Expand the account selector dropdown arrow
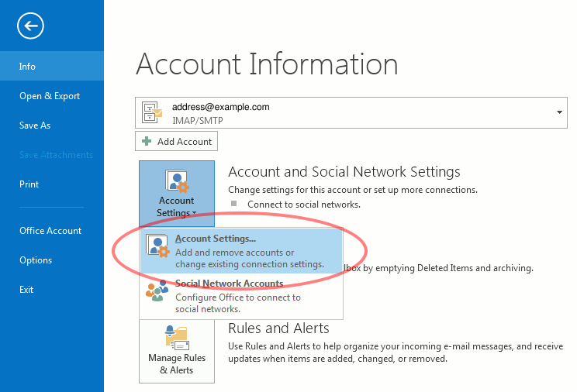 [x=559, y=112]
